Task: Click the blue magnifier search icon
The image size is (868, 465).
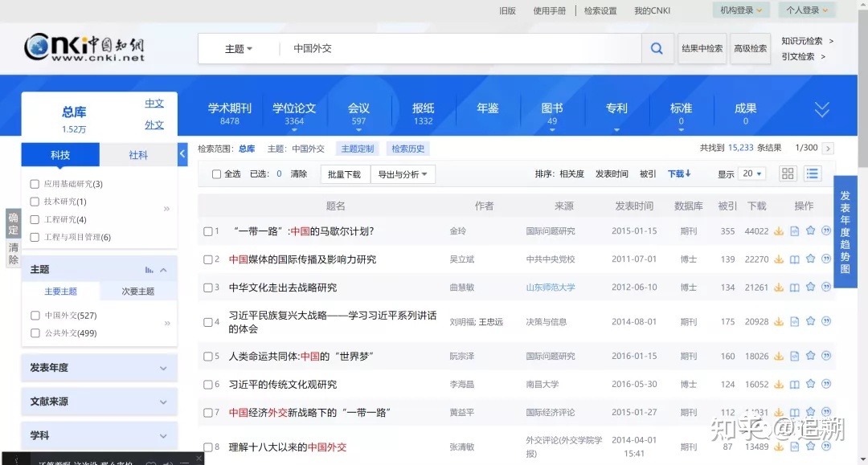Action: [657, 49]
